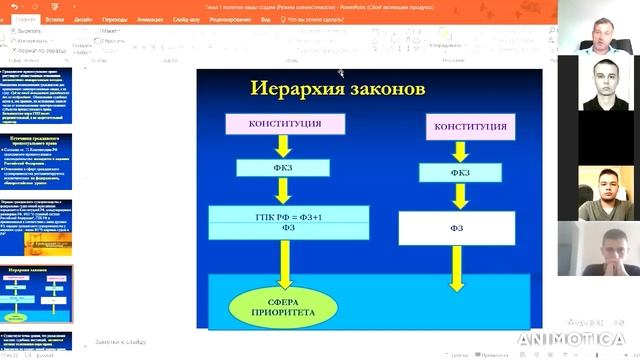Click the bottom participant video with hands on face

point(599,249)
